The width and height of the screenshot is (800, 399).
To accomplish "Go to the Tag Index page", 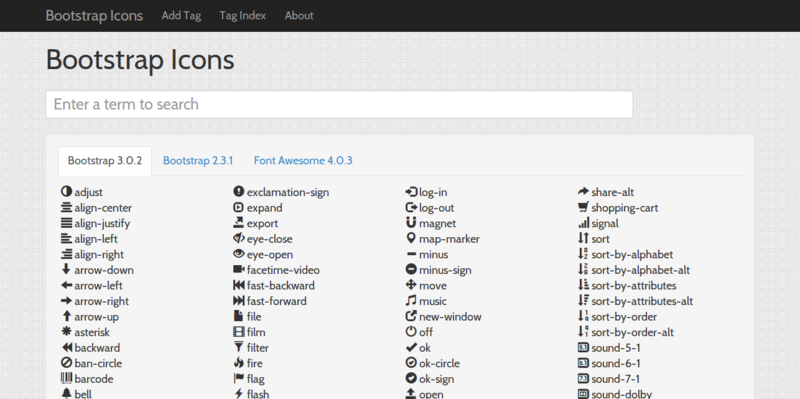I will point(243,15).
